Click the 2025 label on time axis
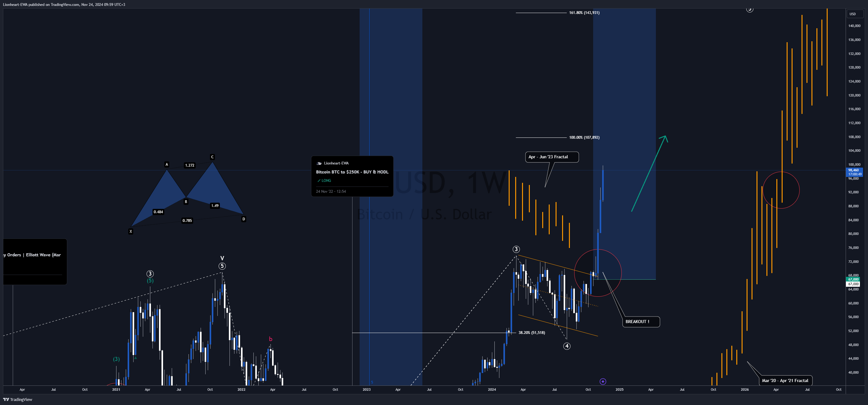 pyautogui.click(x=619, y=389)
